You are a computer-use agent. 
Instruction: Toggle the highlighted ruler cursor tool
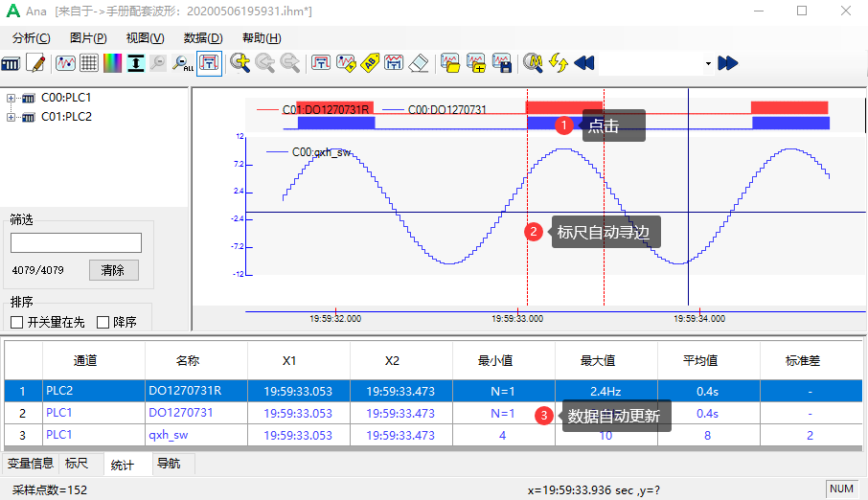pos(209,63)
